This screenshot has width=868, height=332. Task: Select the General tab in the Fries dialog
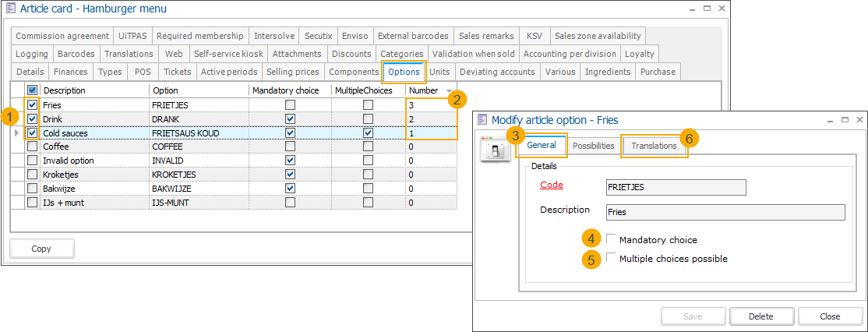(x=542, y=145)
